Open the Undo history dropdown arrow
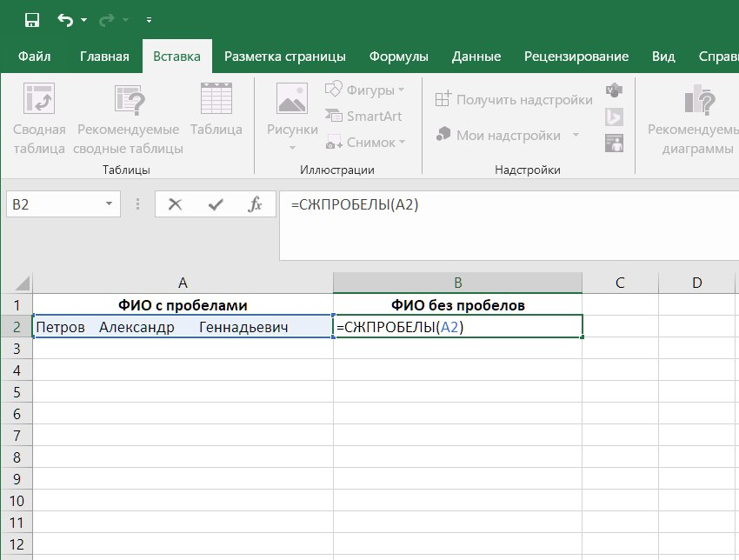The height and width of the screenshot is (560, 739). point(83,19)
